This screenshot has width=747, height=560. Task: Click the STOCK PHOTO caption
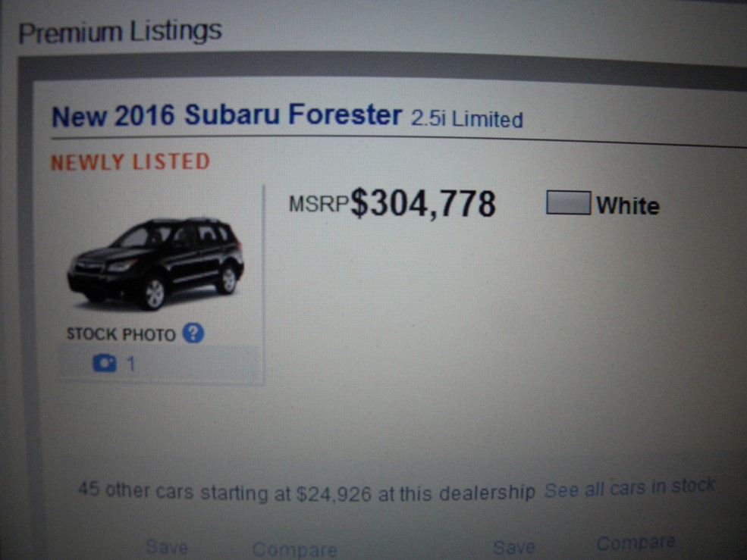point(121,334)
